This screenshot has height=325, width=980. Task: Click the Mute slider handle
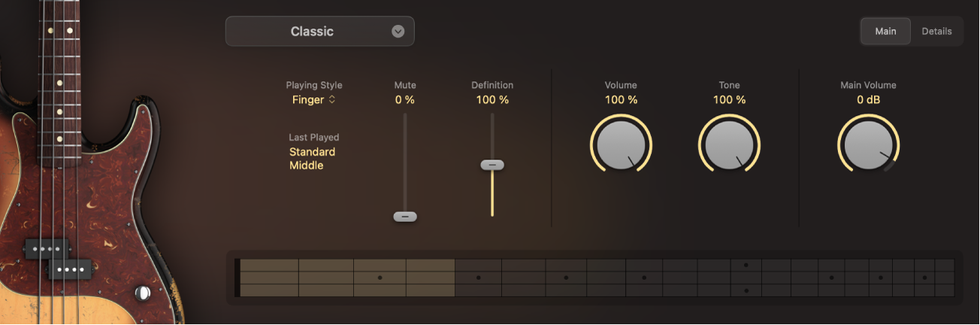[405, 217]
